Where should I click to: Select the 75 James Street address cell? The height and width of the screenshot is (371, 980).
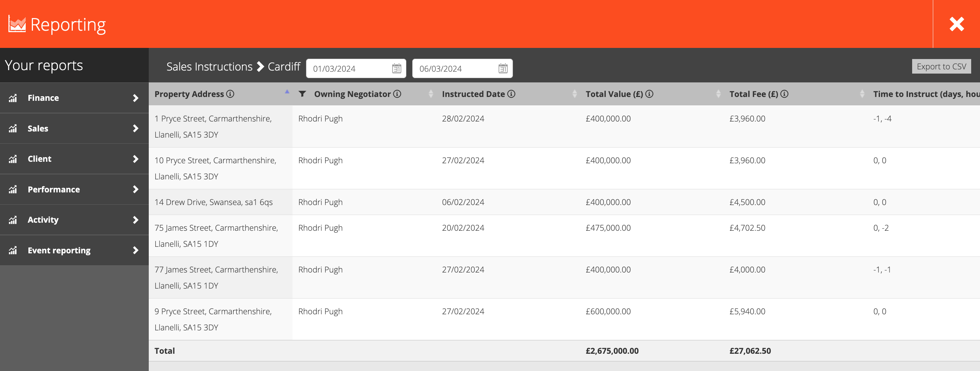click(x=220, y=236)
